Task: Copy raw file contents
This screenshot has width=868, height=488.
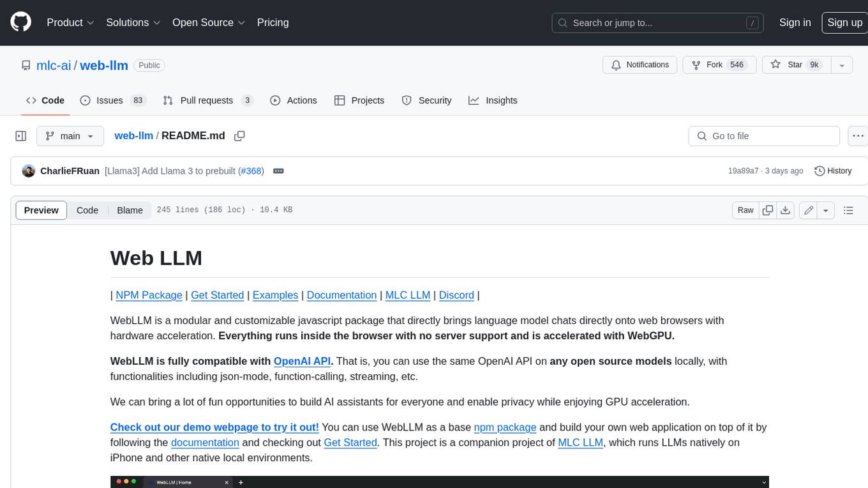Action: click(x=768, y=210)
